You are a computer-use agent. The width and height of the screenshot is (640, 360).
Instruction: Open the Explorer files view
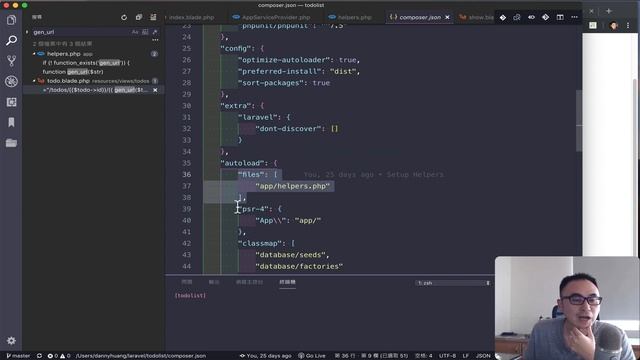tap(11, 20)
